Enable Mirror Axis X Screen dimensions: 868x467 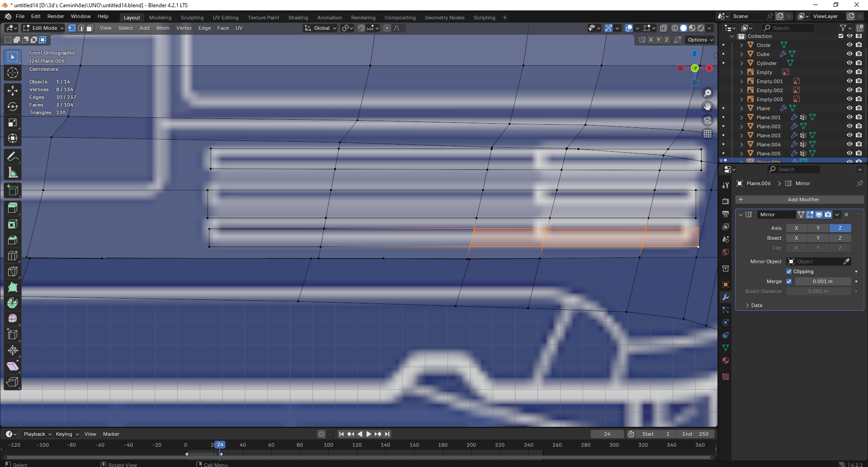tap(797, 228)
